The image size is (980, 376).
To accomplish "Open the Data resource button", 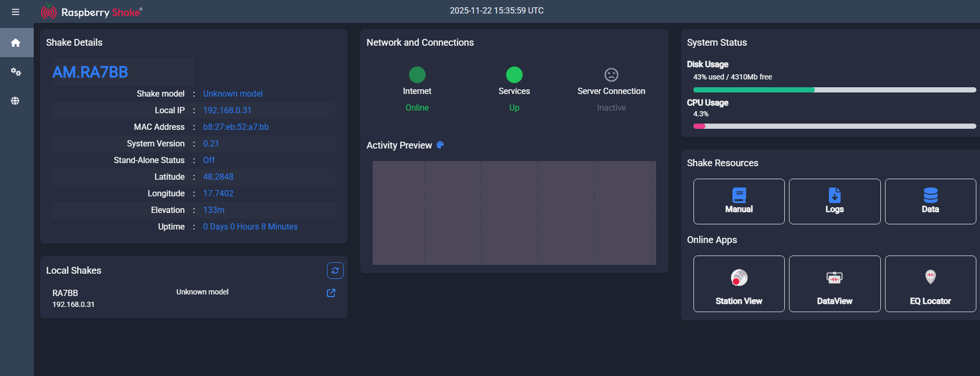I will (x=930, y=202).
